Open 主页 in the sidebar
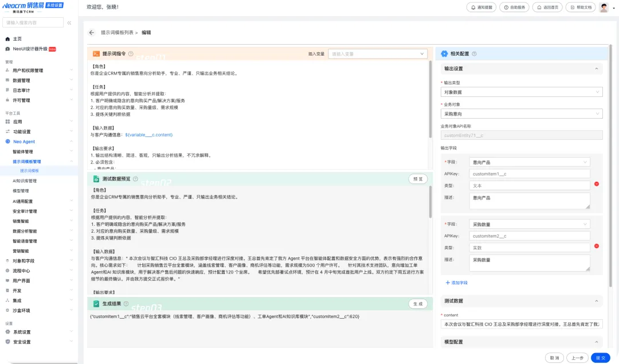This screenshot has height=364, width=619. tap(17, 39)
